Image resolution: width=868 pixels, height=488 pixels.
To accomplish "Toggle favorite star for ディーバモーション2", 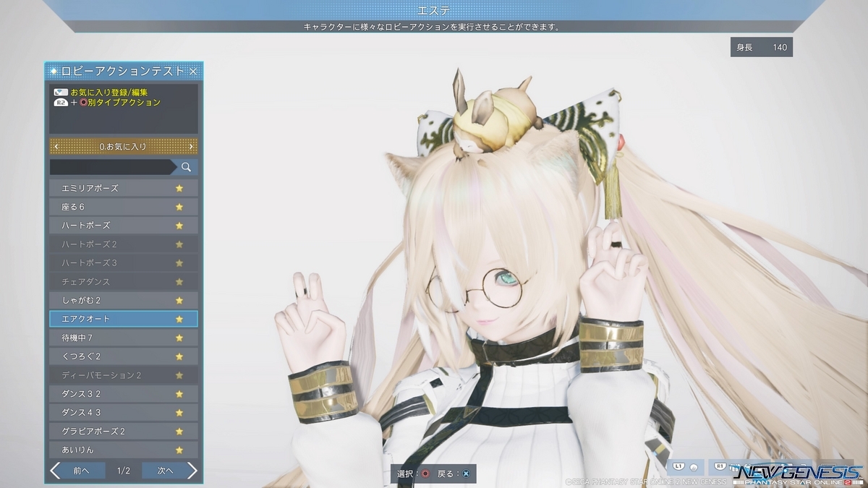I will tap(179, 375).
